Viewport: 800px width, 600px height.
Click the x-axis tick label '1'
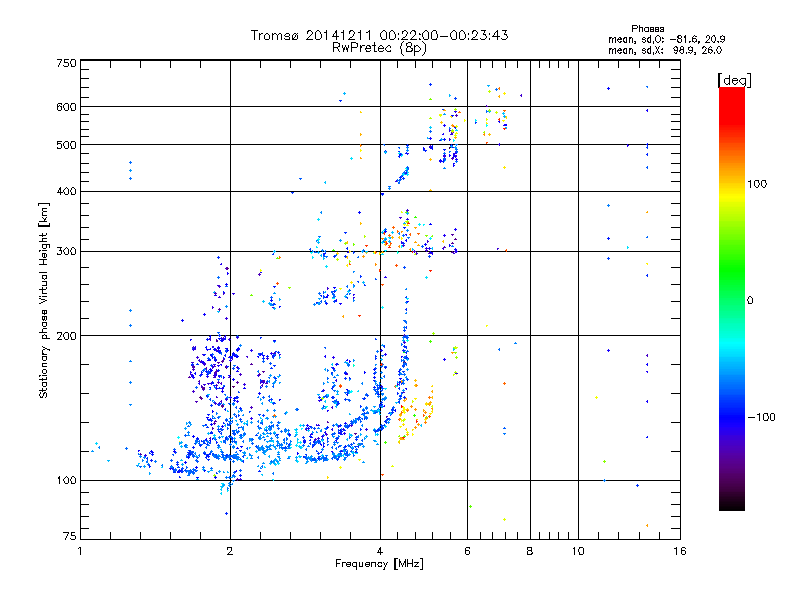80,551
